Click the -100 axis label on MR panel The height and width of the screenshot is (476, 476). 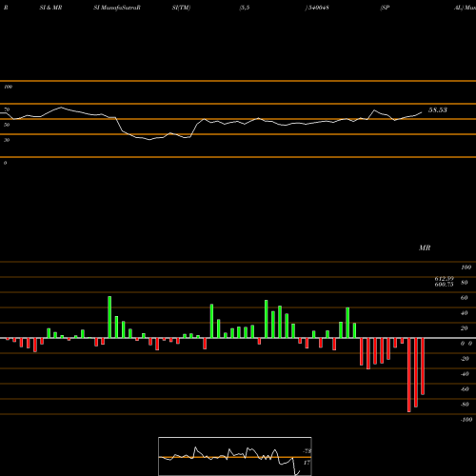466,420
